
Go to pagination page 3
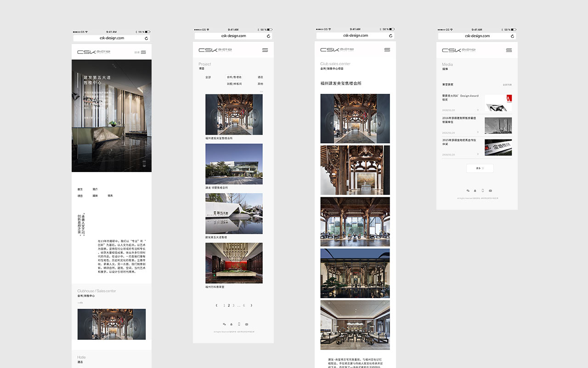pyautogui.click(x=233, y=305)
